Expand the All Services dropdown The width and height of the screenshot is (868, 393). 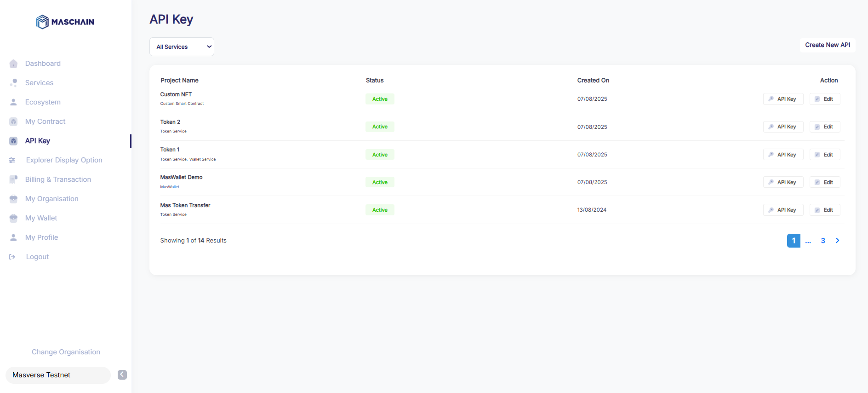(182, 47)
